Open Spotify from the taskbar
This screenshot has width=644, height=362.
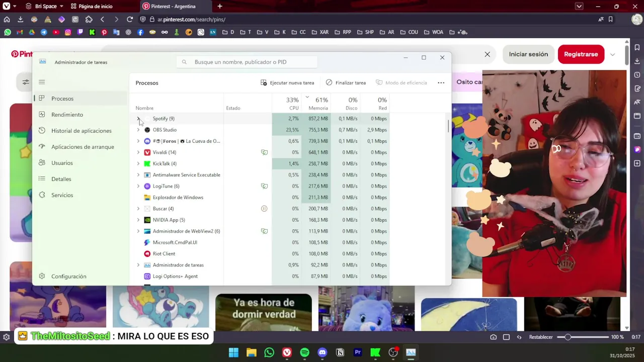click(304, 352)
